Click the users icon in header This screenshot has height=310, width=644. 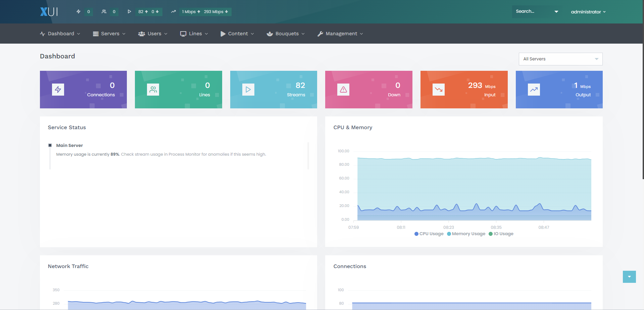tap(104, 11)
